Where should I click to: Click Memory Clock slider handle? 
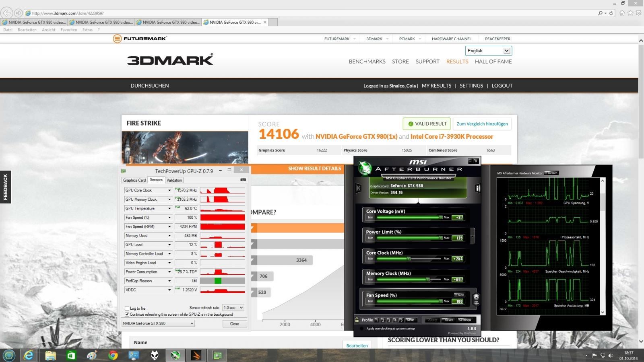pos(428,279)
